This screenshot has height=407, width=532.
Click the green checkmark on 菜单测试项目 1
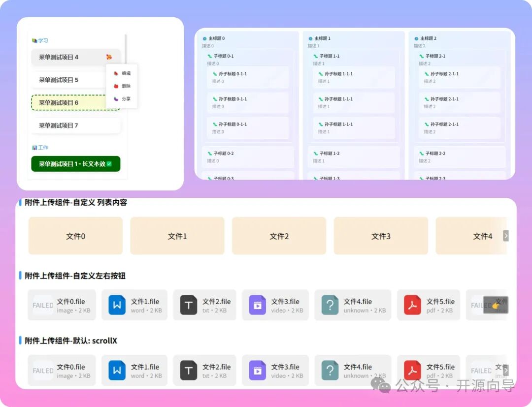click(109, 164)
